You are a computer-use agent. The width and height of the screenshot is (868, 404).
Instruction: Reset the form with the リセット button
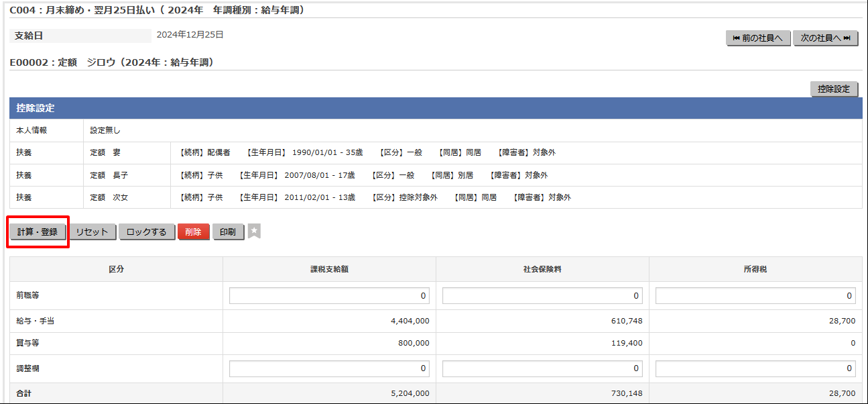click(x=91, y=232)
